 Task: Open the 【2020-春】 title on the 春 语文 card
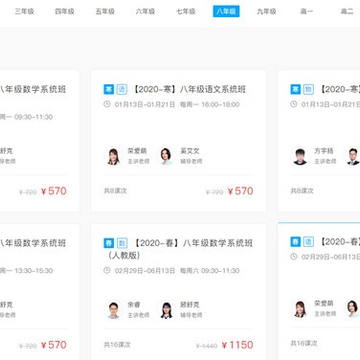339,242
